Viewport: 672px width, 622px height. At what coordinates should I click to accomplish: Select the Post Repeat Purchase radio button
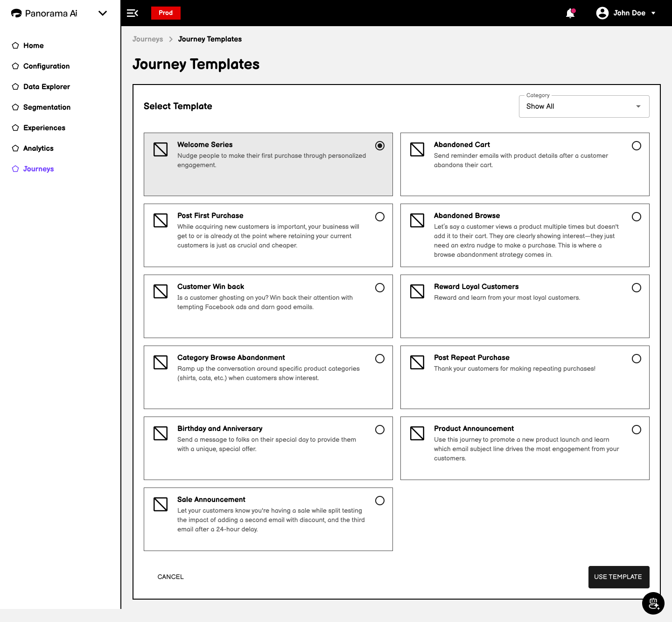[637, 359]
